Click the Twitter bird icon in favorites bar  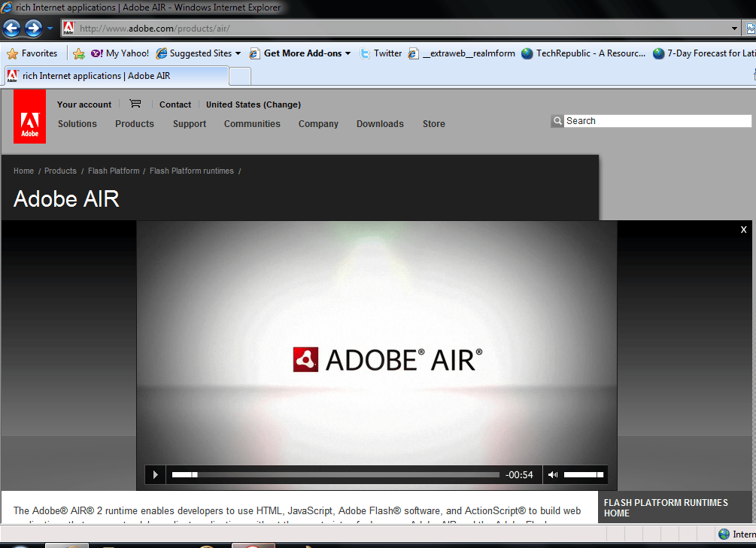[x=365, y=53]
